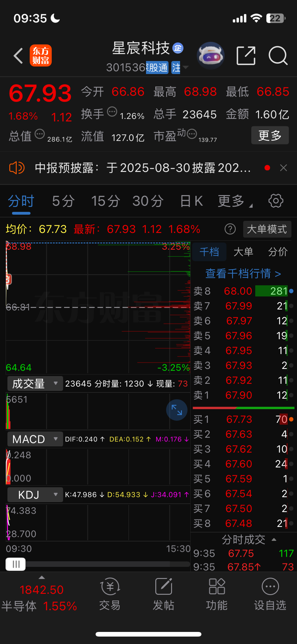Tap the announcement speaker icon

click(x=17, y=168)
